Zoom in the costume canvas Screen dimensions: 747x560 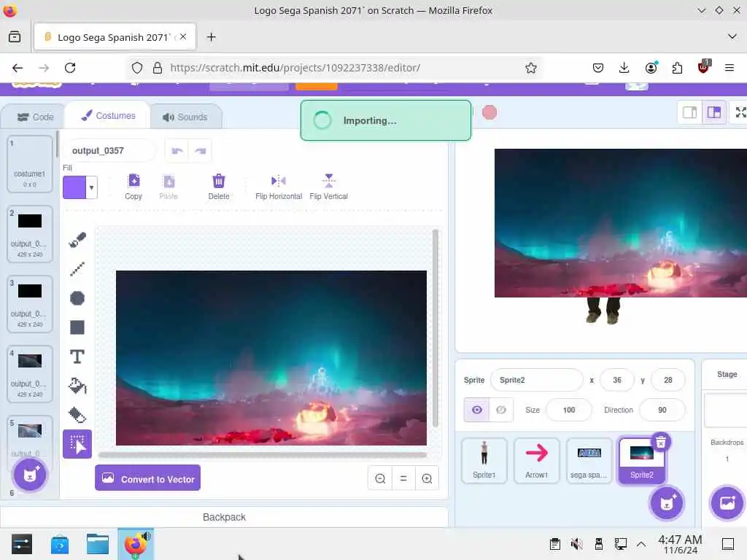click(x=427, y=478)
